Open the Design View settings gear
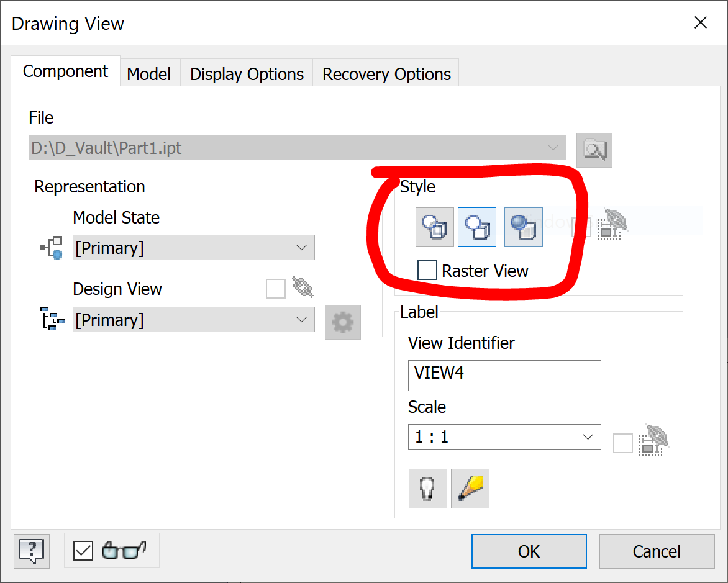The image size is (728, 583). point(343,322)
